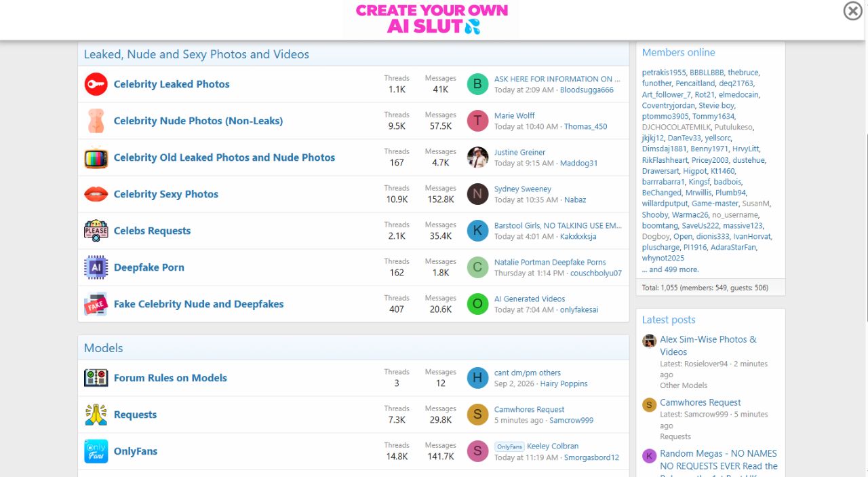This screenshot has height=477, width=868.
Task: Click the AI chip forum icon
Action: [96, 267]
